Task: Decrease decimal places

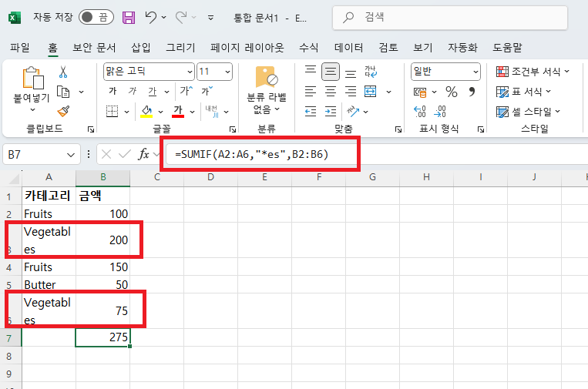Action: point(439,112)
